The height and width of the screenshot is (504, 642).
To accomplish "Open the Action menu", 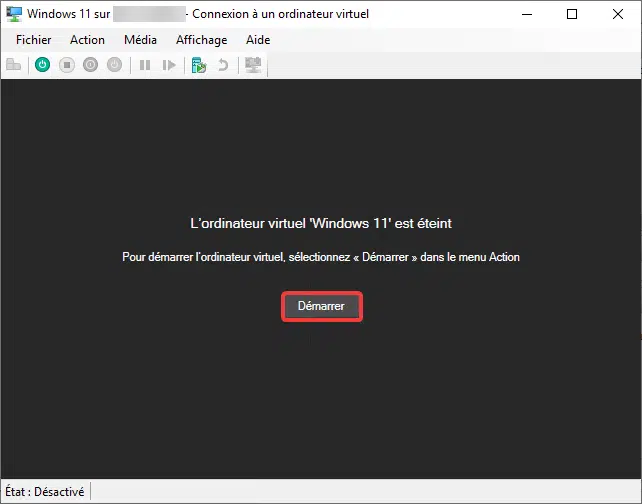I will tap(88, 40).
